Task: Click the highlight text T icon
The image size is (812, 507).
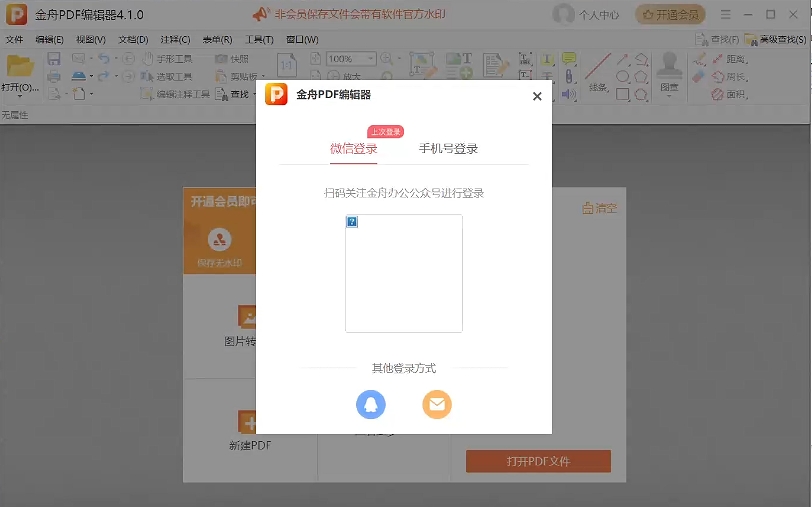Action: [547, 59]
